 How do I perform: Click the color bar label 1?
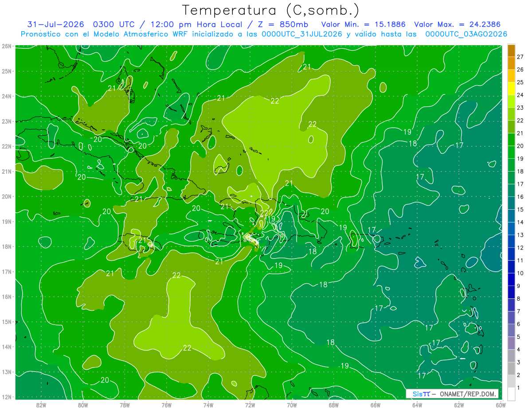(519, 388)
